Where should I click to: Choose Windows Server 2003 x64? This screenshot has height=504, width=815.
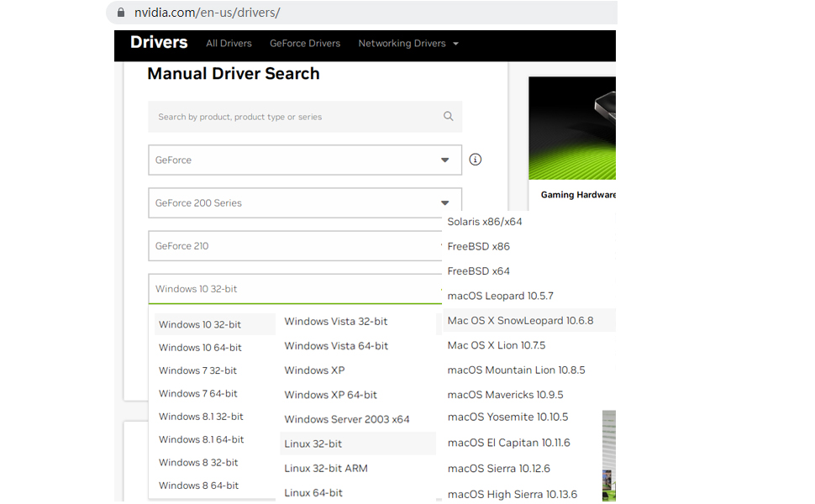[x=347, y=419]
